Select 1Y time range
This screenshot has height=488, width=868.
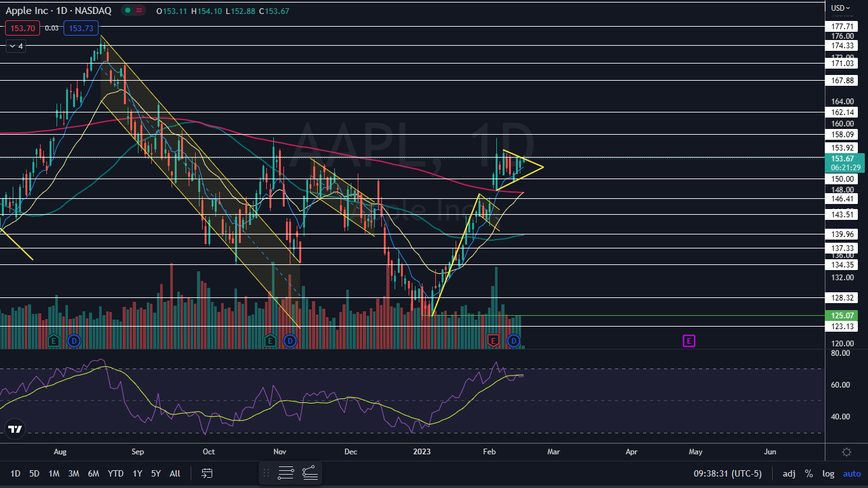click(x=137, y=473)
